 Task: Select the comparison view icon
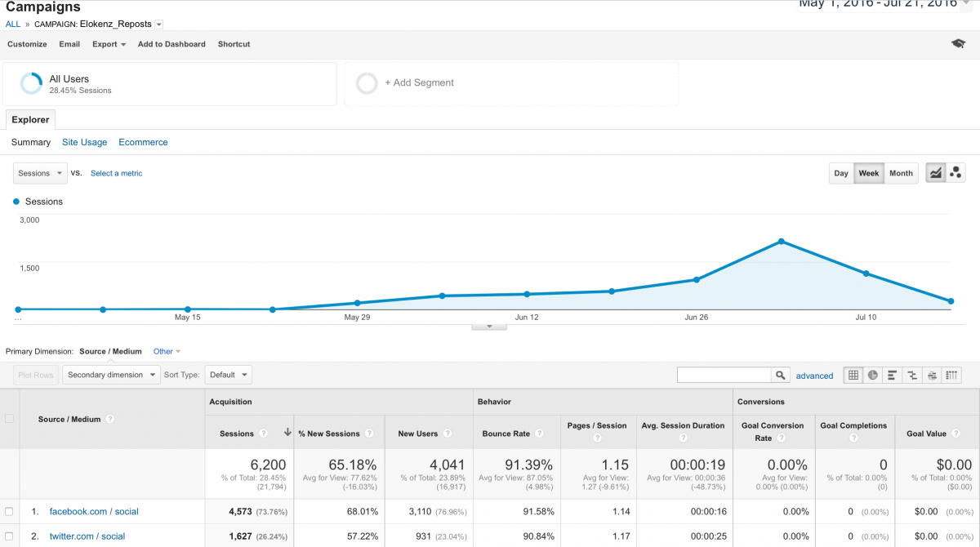coord(912,375)
